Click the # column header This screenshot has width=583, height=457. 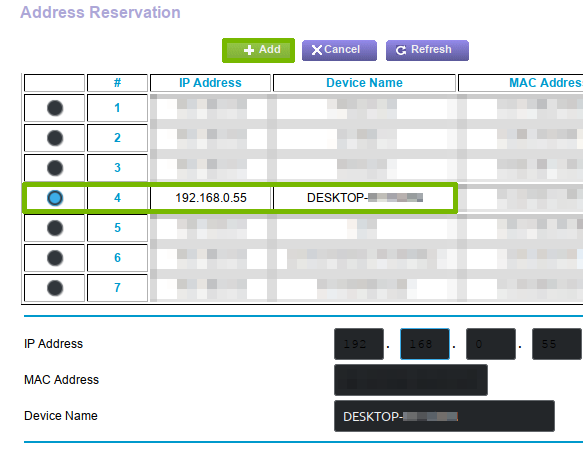pyautogui.click(x=117, y=83)
